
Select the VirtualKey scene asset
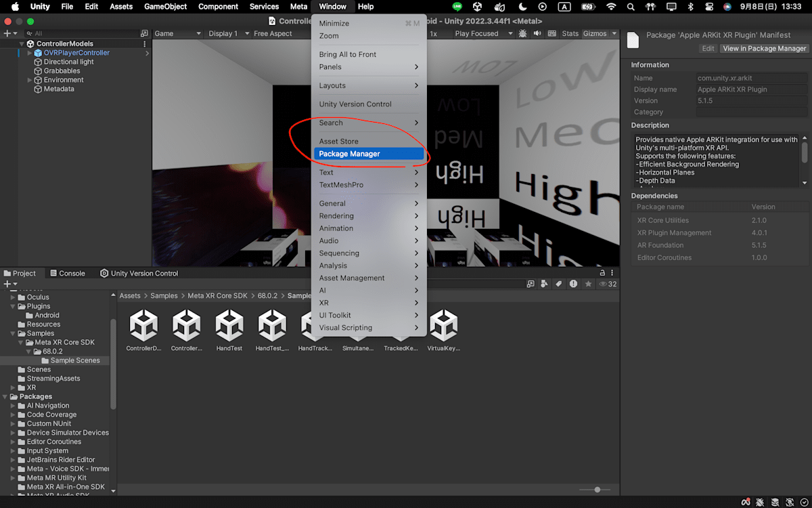point(443,331)
